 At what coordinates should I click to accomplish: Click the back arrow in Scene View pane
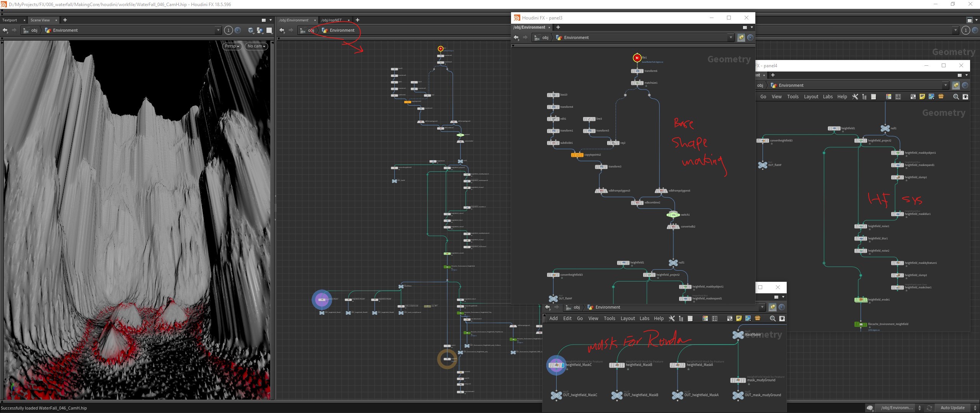[5, 30]
